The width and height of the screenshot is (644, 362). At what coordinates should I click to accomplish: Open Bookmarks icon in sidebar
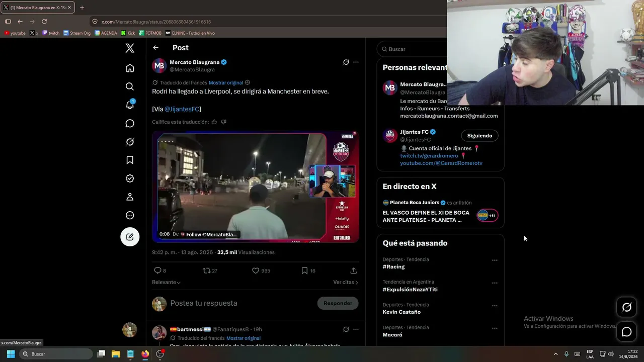pos(130,160)
